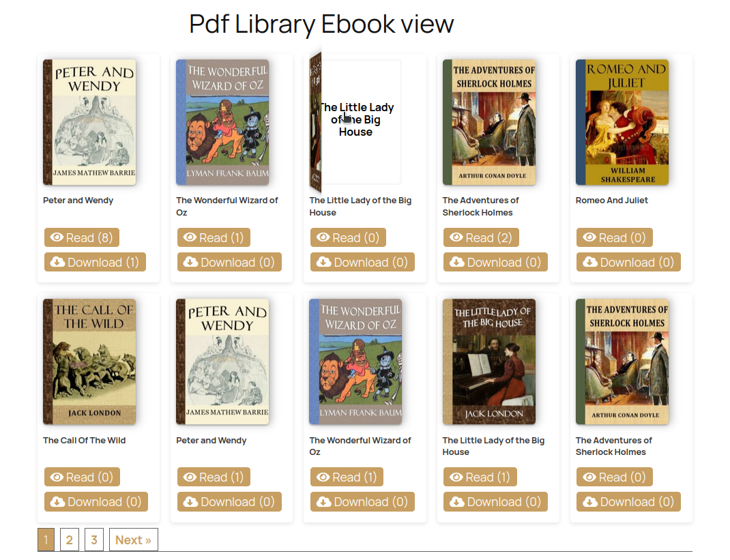Select the Little Lady title below the piano cover
This screenshot has width=730, height=560.
[493, 446]
